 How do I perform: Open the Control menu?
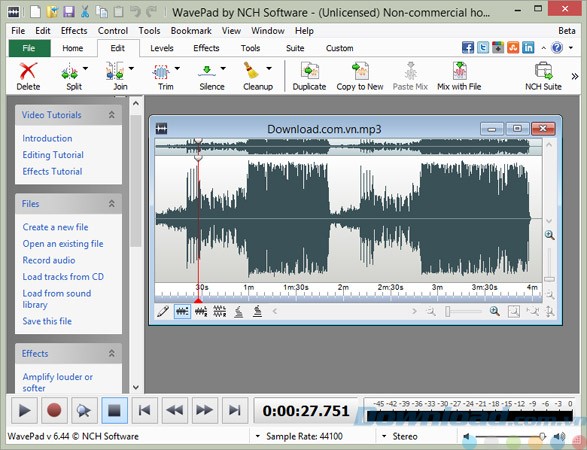113,31
